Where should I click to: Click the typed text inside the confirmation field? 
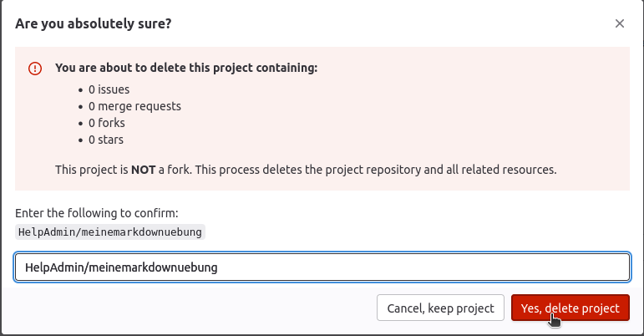(x=121, y=267)
